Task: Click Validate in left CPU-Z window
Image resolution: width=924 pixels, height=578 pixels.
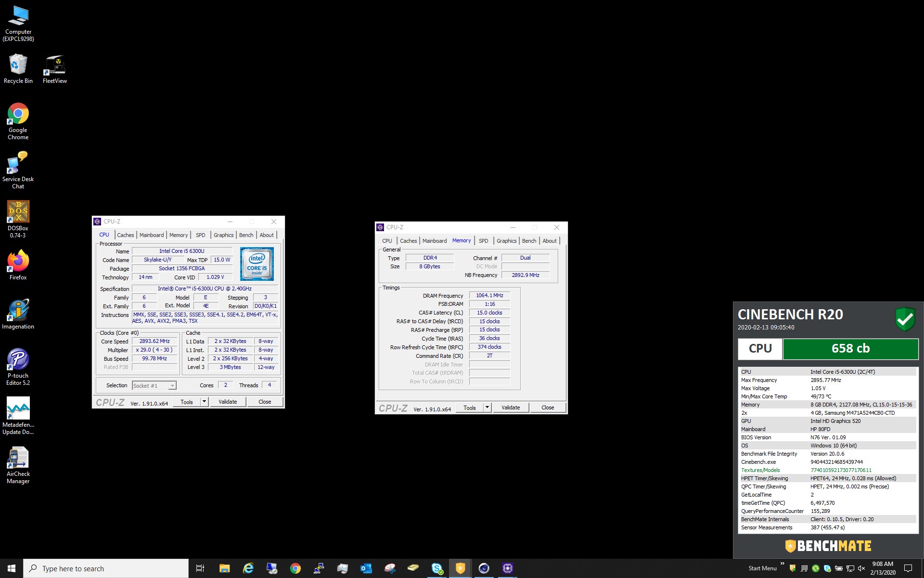Action: click(228, 402)
